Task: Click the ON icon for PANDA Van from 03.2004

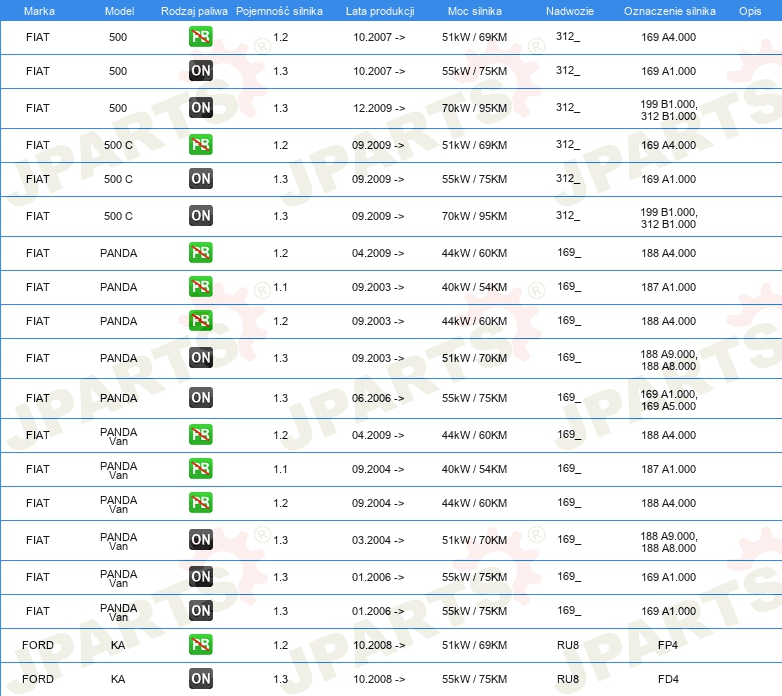Action: pyautogui.click(x=200, y=539)
